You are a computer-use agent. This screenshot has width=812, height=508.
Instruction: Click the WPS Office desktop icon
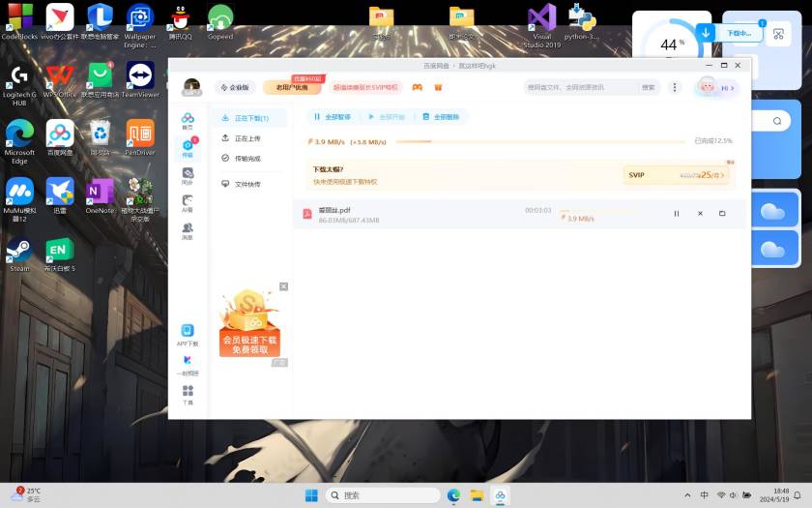click(x=60, y=79)
